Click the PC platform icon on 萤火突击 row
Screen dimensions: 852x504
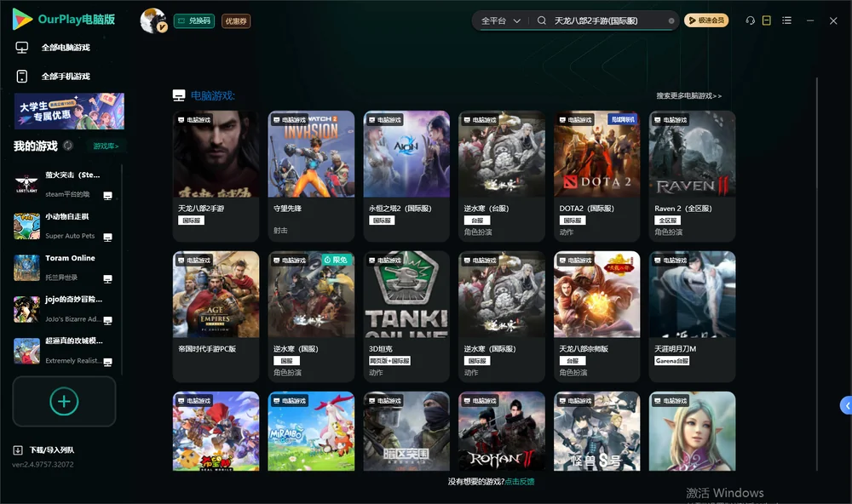coord(107,196)
